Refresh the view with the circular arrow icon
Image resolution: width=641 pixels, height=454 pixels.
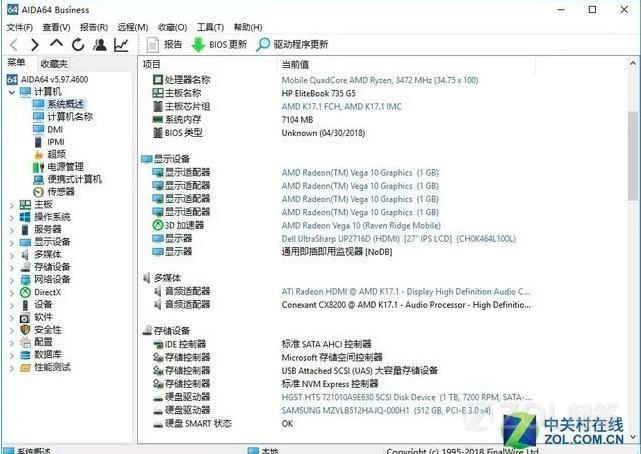coord(78,45)
